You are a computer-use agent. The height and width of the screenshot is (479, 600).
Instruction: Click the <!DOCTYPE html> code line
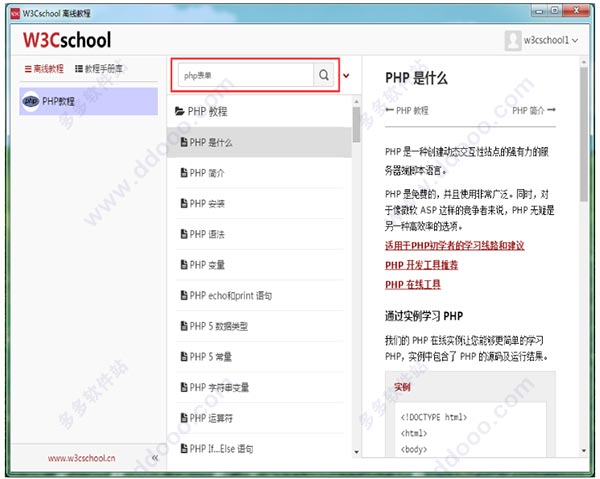pos(434,417)
